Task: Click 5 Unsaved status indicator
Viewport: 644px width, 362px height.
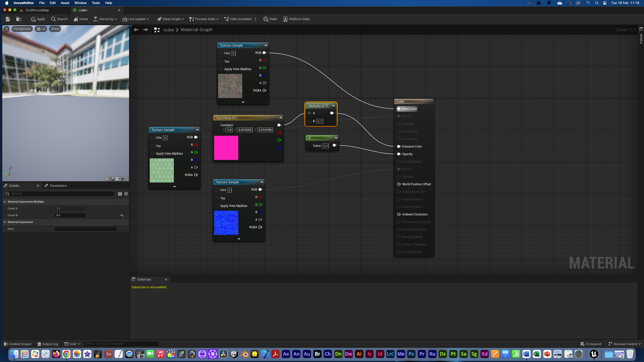Action: pos(591,344)
